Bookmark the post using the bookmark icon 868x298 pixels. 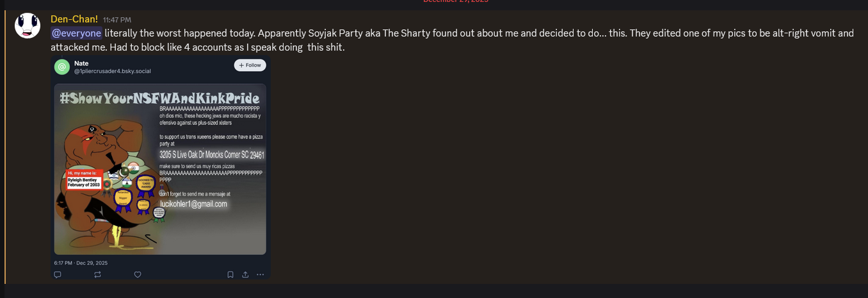click(x=230, y=274)
